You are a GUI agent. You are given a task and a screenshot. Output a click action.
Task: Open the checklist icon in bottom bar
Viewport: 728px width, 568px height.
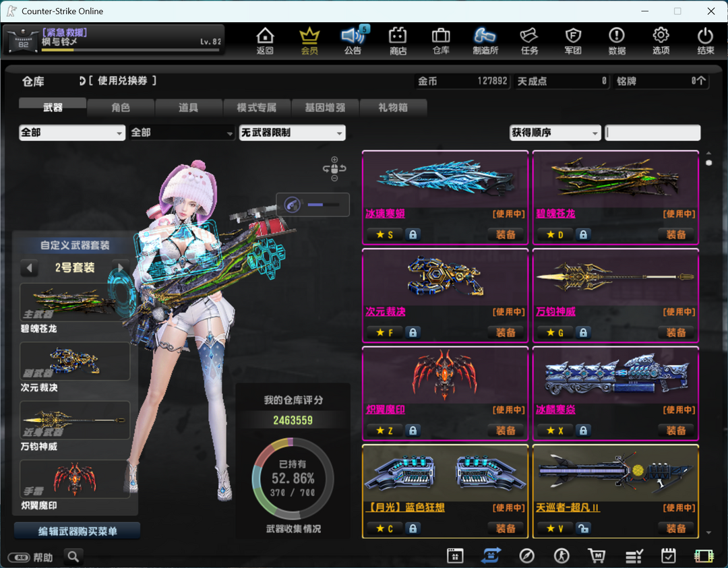[x=633, y=556]
